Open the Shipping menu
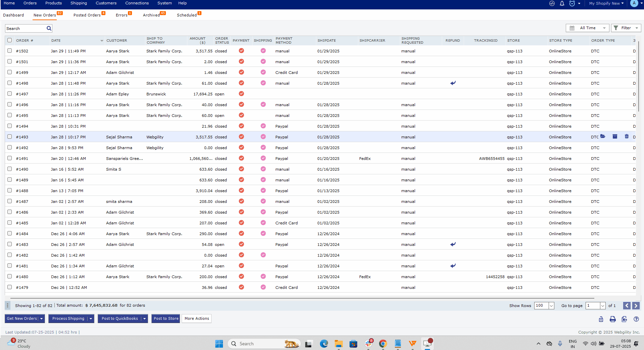 (79, 3)
